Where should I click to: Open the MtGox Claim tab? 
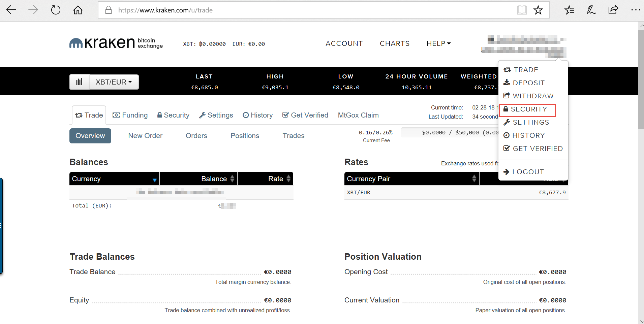point(358,115)
